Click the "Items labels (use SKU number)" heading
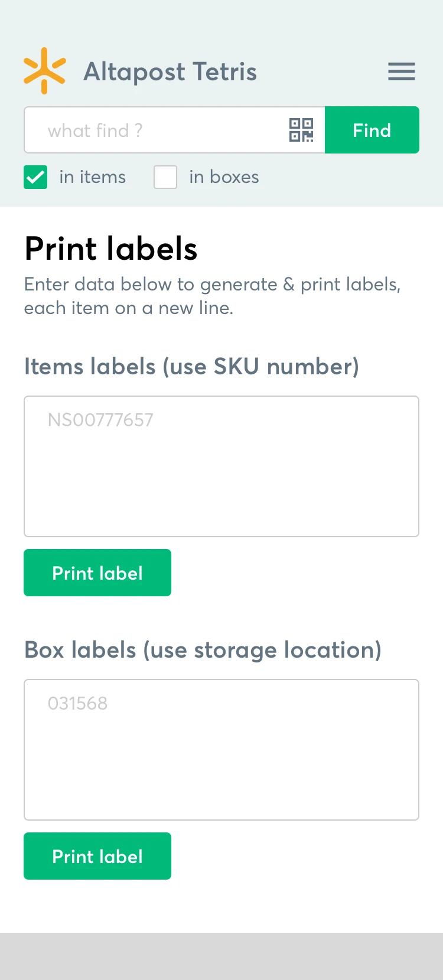Image resolution: width=443 pixels, height=980 pixels. (191, 367)
